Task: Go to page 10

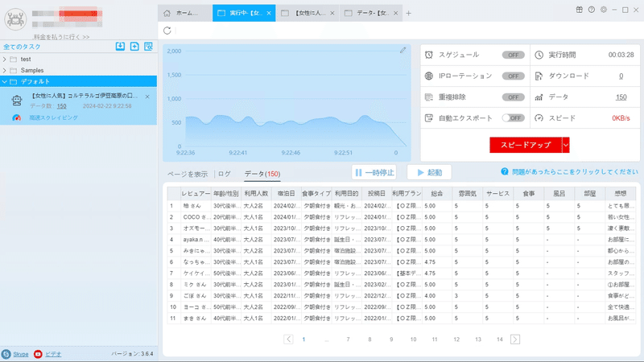Action: click(413, 339)
